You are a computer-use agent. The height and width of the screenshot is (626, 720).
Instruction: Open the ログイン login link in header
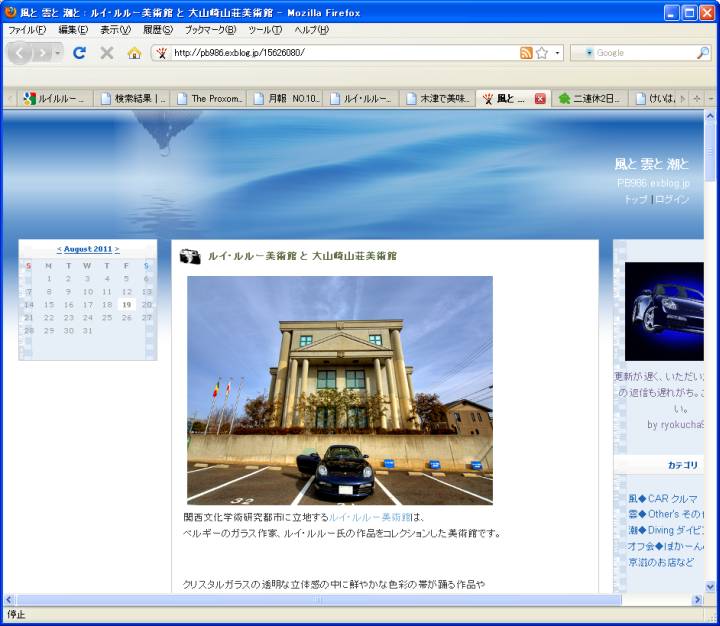pos(672,199)
